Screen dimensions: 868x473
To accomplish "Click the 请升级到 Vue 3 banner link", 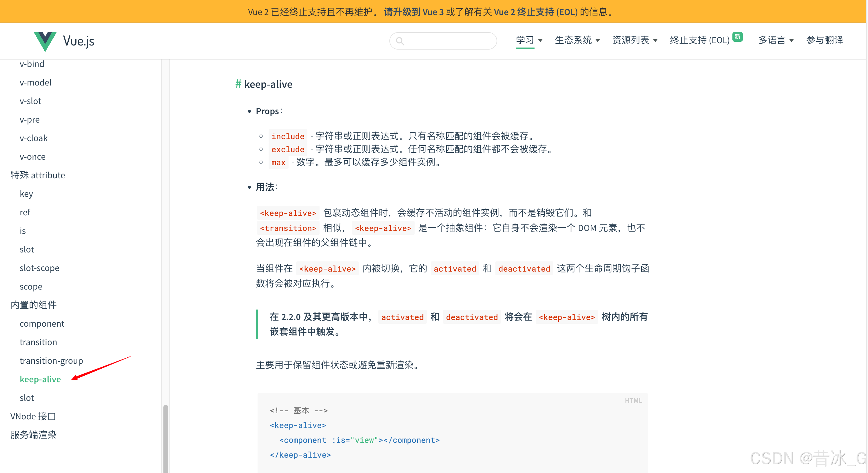I will click(x=413, y=12).
